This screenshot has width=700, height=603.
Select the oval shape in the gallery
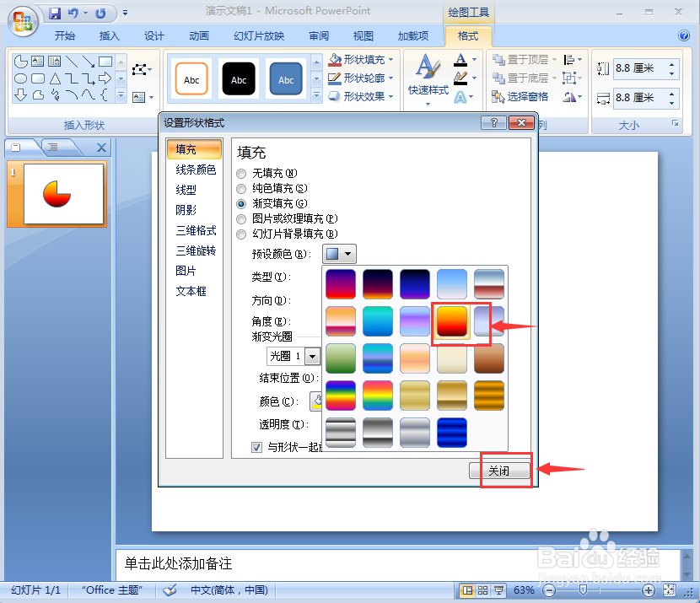point(21,78)
